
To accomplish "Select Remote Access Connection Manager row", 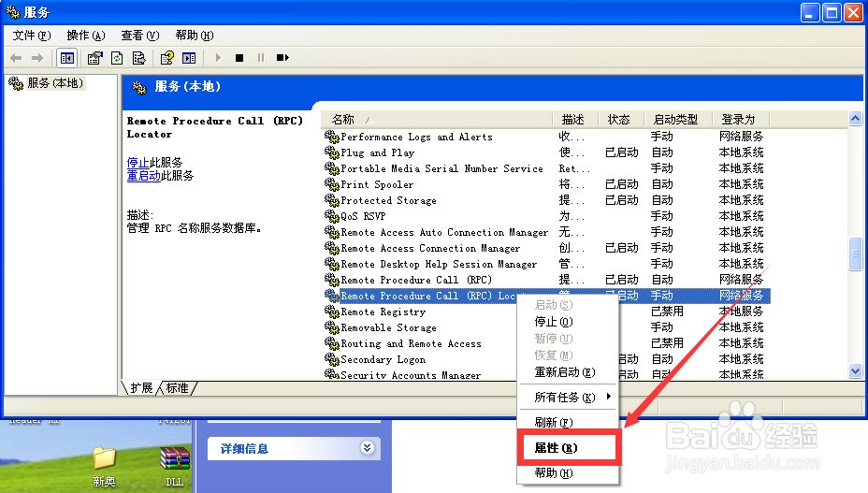I will (546, 248).
